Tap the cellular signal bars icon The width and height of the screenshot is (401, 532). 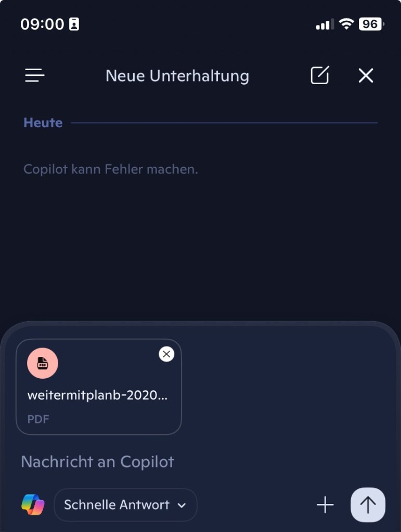(x=325, y=24)
